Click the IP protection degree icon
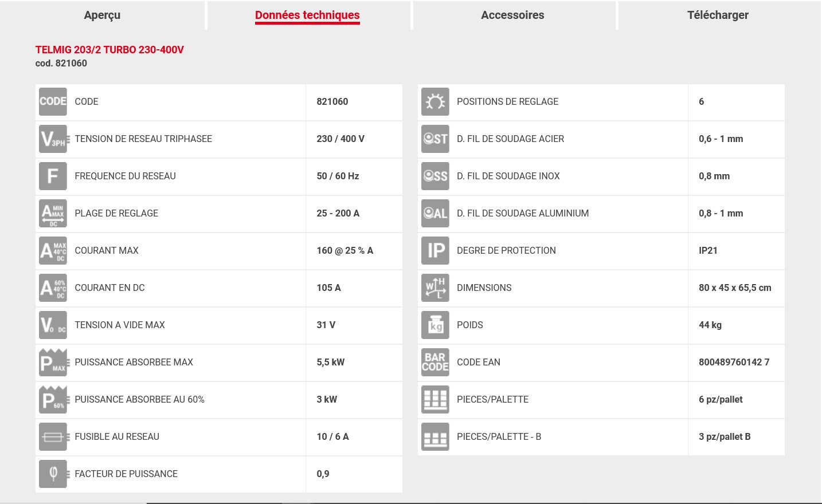Viewport: 822px width, 504px height. 435,251
